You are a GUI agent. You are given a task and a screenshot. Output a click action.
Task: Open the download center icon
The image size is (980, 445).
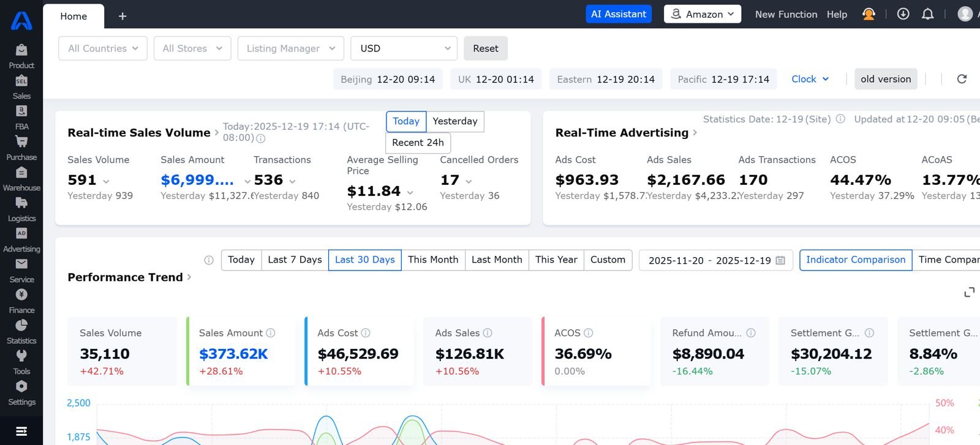point(903,14)
